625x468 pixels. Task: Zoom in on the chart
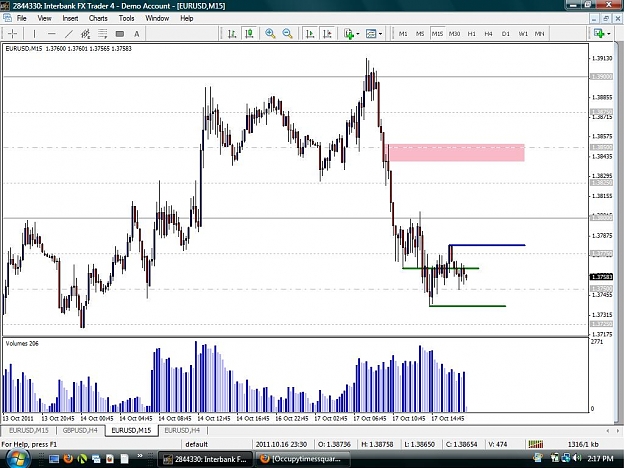tap(270, 34)
